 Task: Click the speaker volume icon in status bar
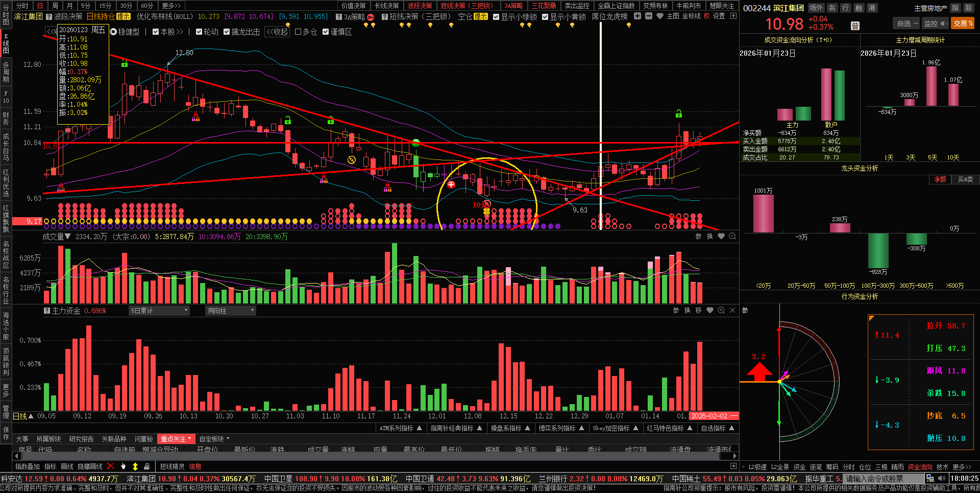[x=942, y=479]
